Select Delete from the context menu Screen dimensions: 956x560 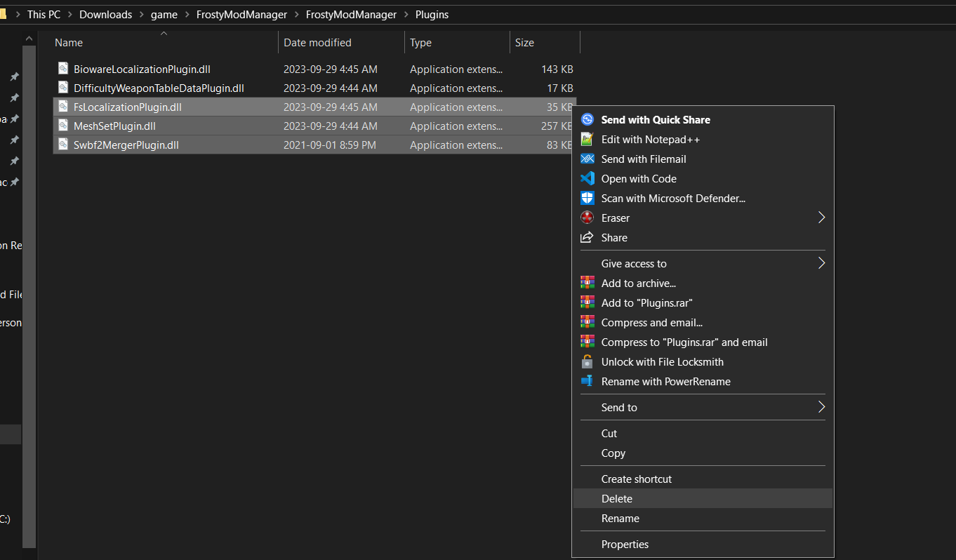click(703, 498)
